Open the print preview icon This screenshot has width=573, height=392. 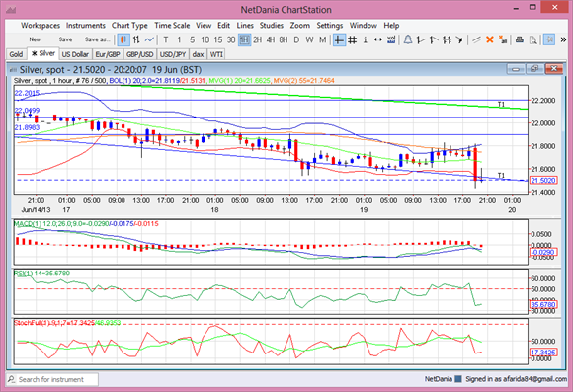(533, 39)
